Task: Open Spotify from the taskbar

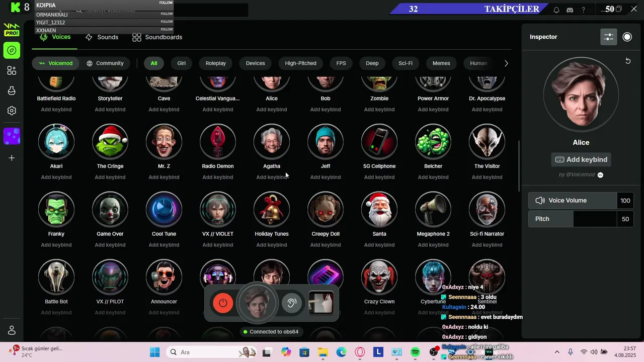Action: pyautogui.click(x=415, y=352)
